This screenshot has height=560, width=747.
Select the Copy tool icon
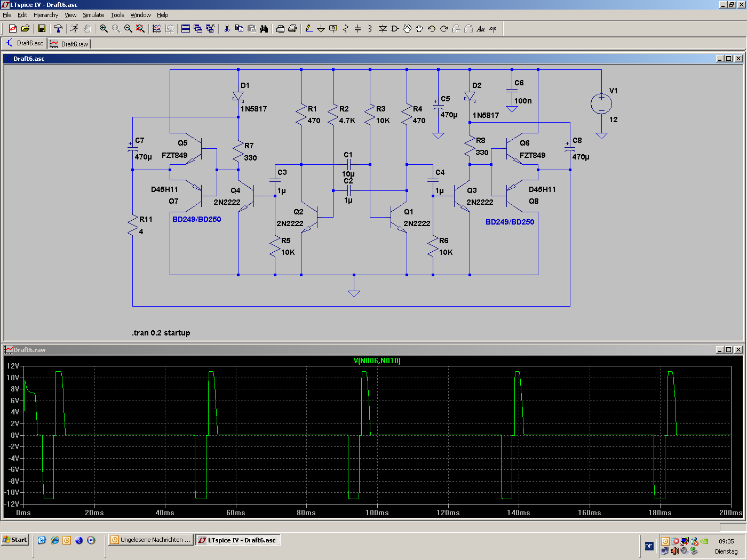(x=239, y=29)
